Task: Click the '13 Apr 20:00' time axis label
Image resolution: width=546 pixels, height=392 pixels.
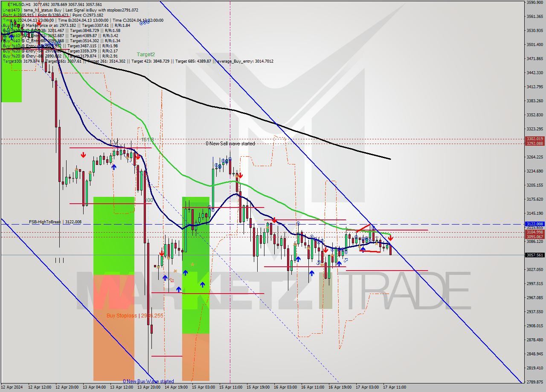Action: click(149, 387)
